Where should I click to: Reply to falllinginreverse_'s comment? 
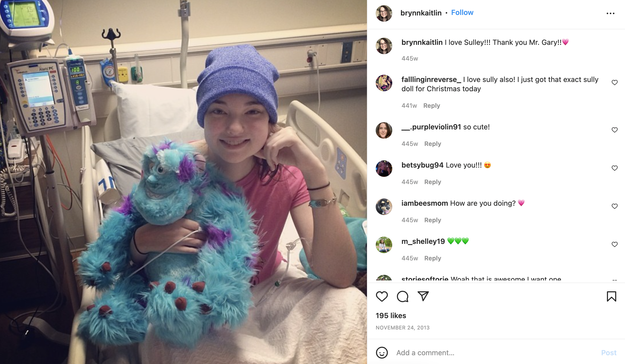(432, 106)
